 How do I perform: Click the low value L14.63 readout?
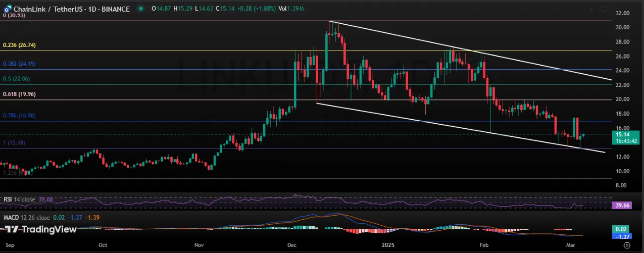204,9
